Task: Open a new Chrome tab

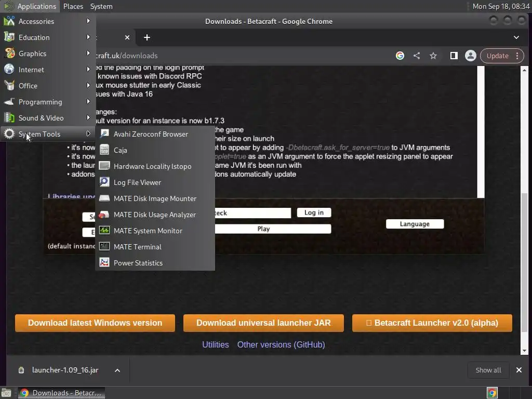Action: point(147,37)
